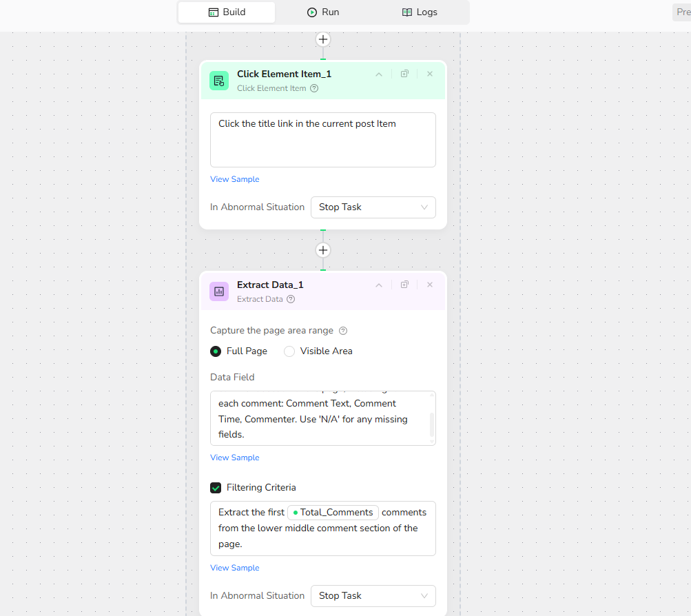Open help icon beside Extract Data subtitle
Screen dimensions: 691x616
tap(291, 299)
